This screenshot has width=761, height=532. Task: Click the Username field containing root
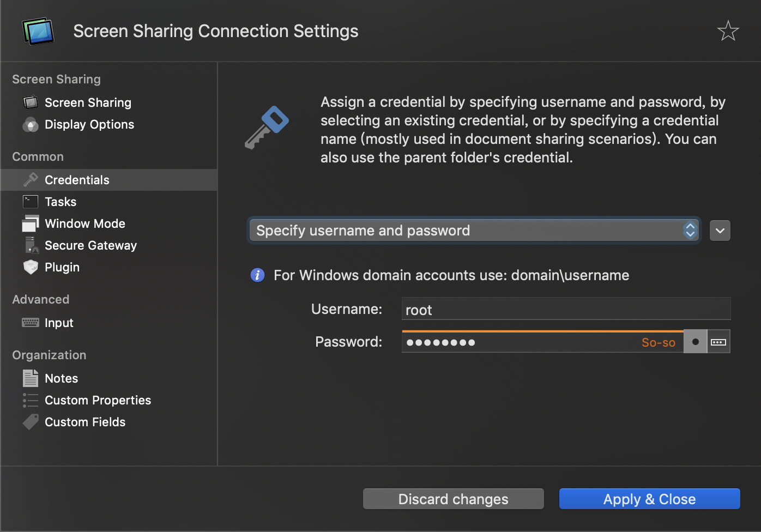point(565,309)
